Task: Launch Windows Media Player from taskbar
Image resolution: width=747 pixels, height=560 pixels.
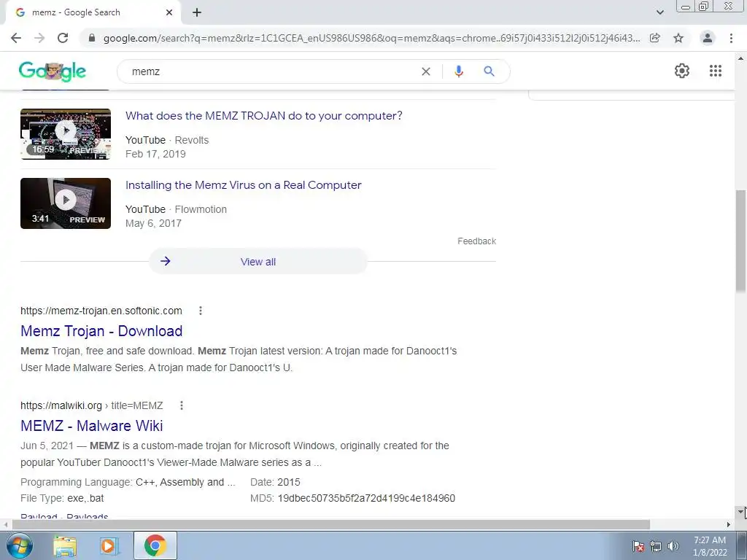Action: [x=109, y=546]
